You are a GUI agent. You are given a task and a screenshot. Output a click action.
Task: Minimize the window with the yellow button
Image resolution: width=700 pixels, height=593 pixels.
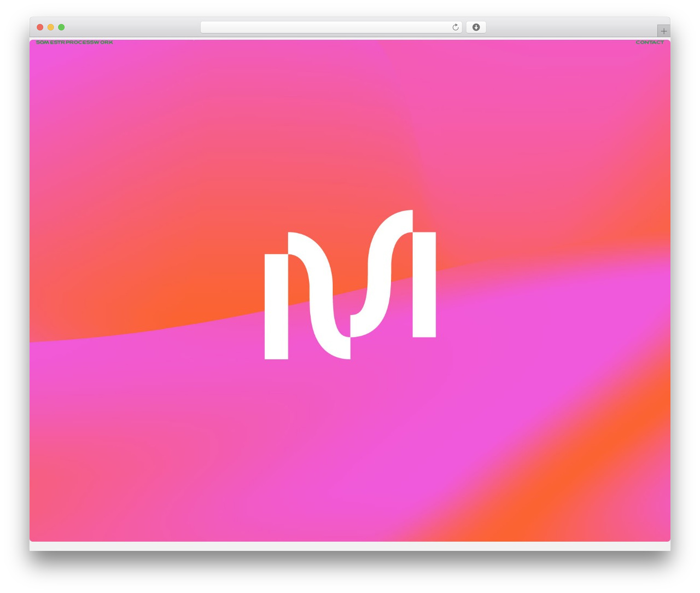tap(51, 27)
